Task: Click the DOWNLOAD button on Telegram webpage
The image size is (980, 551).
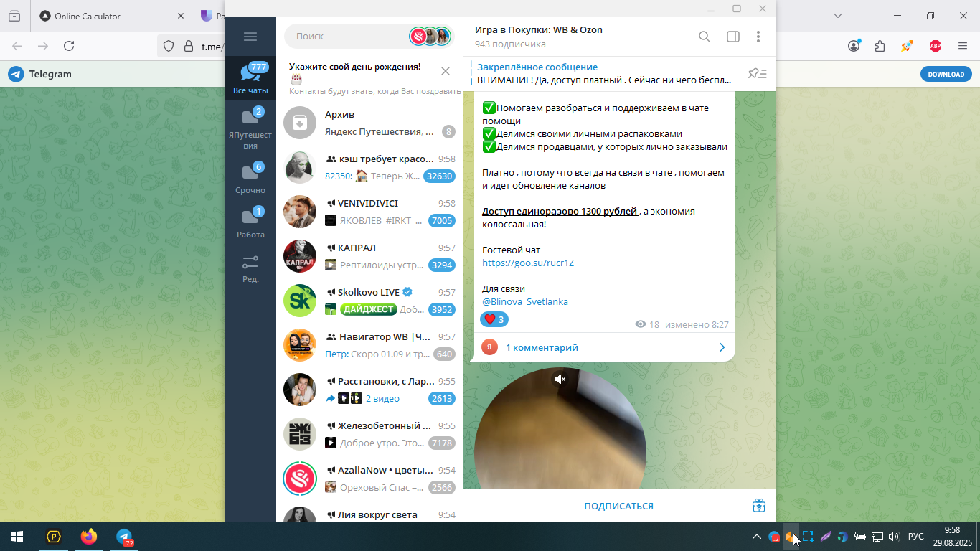Action: pos(946,74)
